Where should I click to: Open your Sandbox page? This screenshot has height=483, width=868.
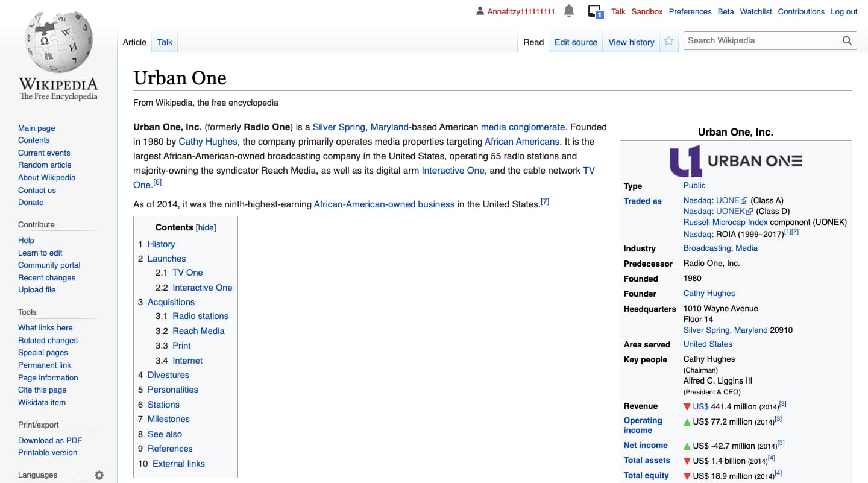[x=647, y=11]
